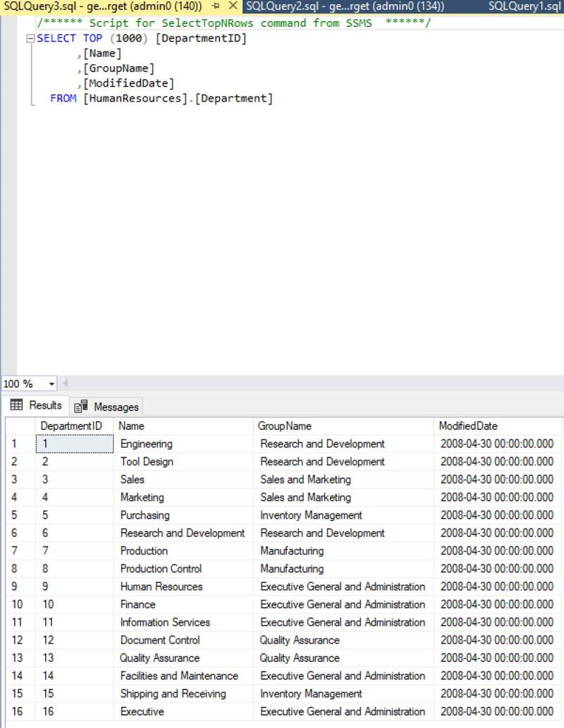This screenshot has height=728, width=564.
Task: Click the Name column header
Action: tap(184, 426)
